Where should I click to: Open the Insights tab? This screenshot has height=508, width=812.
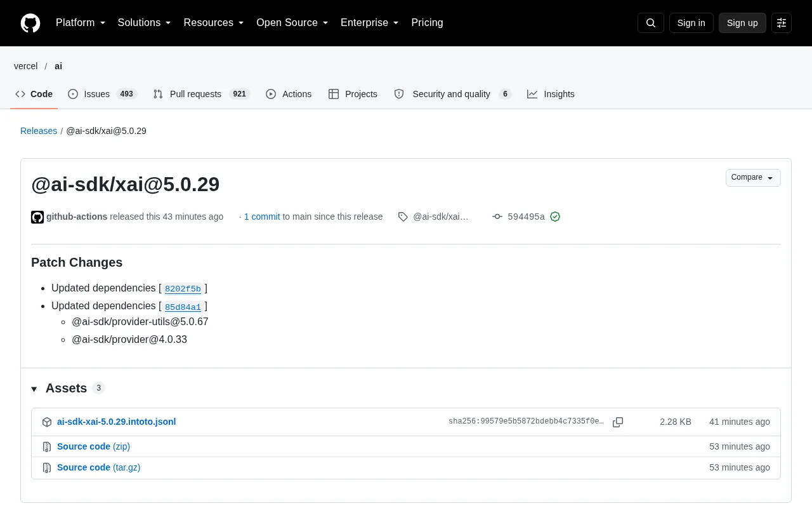click(551, 94)
